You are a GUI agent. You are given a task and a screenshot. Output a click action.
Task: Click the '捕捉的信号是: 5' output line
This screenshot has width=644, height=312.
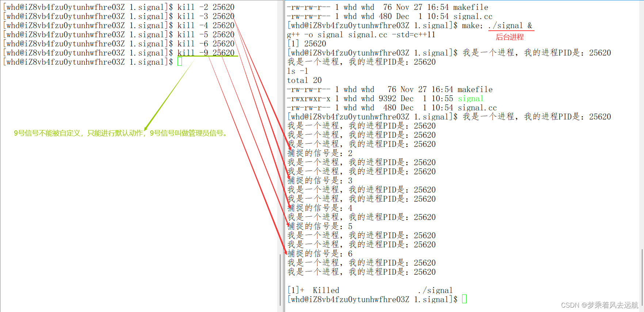tap(320, 227)
